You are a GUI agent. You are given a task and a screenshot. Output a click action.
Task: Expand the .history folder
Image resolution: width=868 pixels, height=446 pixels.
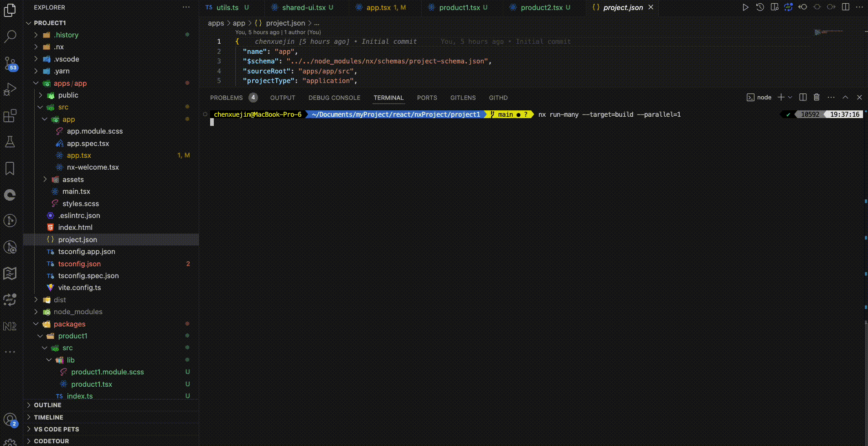[111, 35]
